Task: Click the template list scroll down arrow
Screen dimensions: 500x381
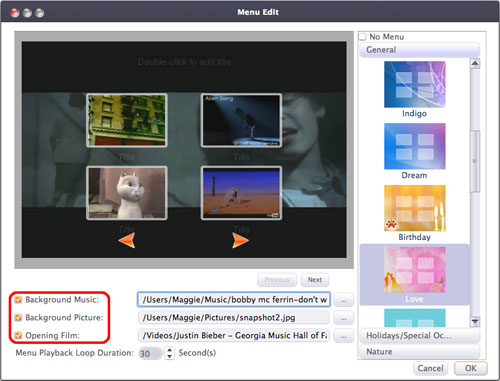Action: tap(475, 322)
